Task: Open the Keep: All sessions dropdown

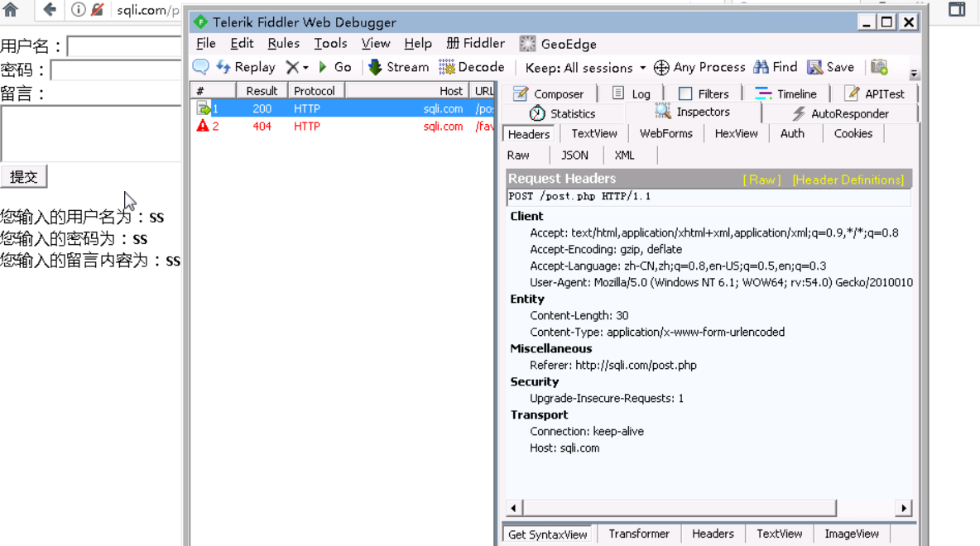Action: point(585,68)
